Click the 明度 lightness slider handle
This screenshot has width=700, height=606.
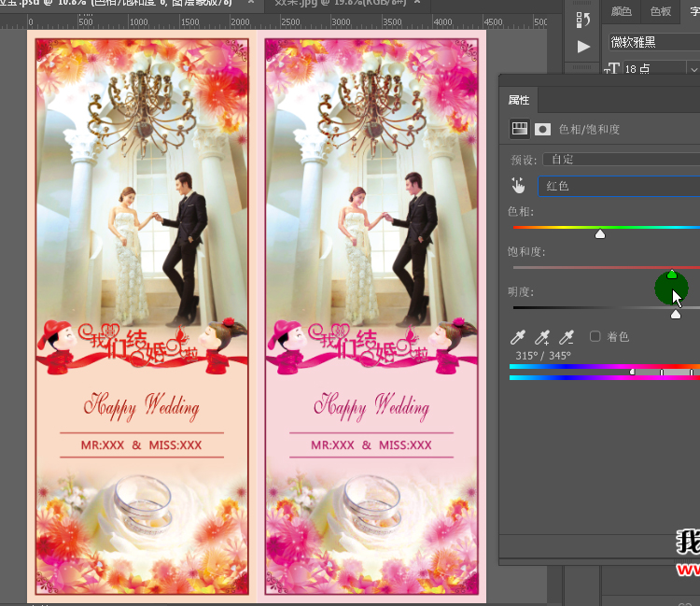(x=676, y=315)
